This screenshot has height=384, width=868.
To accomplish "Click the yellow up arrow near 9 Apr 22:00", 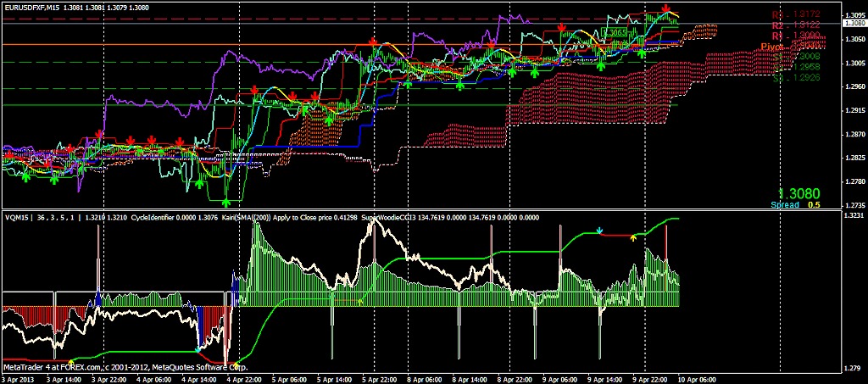I will click(632, 238).
